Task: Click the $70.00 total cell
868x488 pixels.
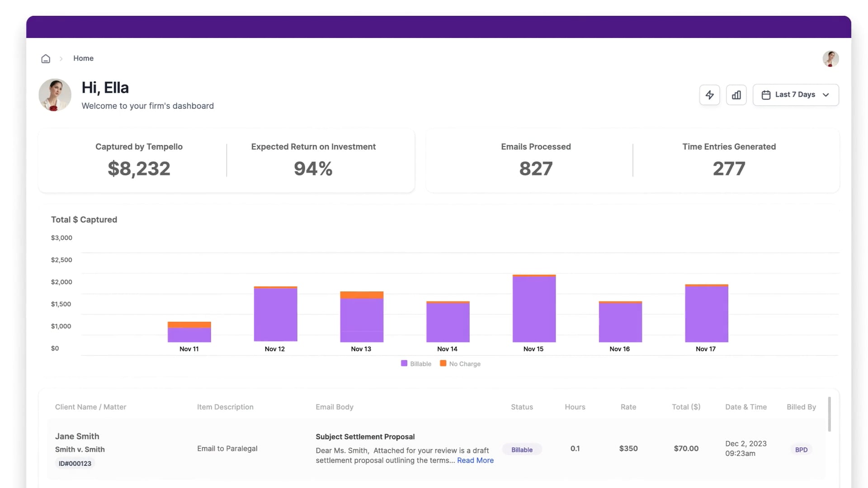Action: [686, 448]
